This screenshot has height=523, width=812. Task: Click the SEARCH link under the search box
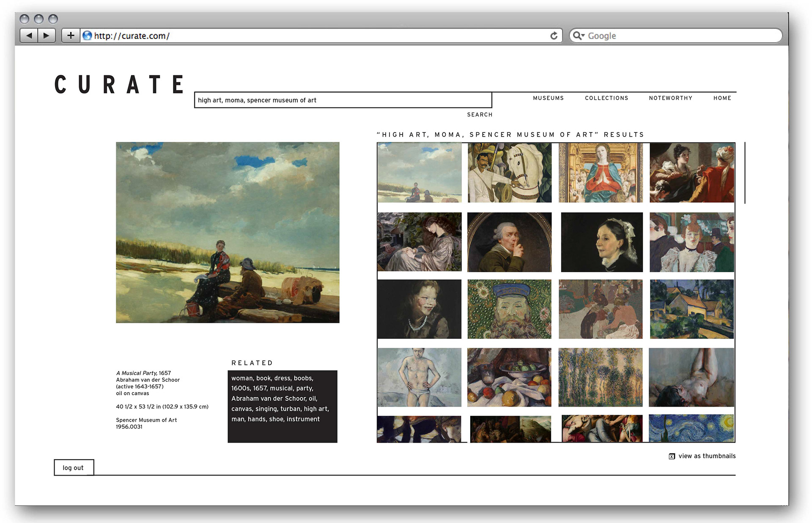pos(480,115)
